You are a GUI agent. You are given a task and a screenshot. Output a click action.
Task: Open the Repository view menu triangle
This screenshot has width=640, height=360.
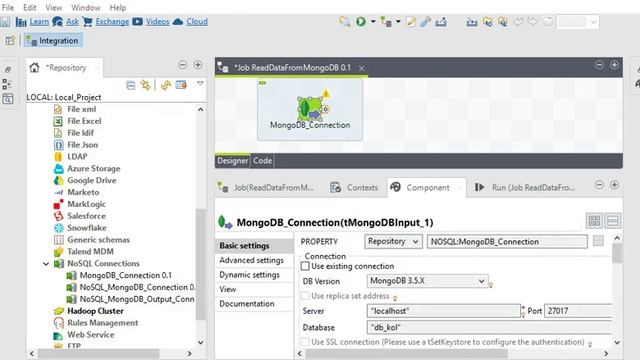tap(200, 84)
